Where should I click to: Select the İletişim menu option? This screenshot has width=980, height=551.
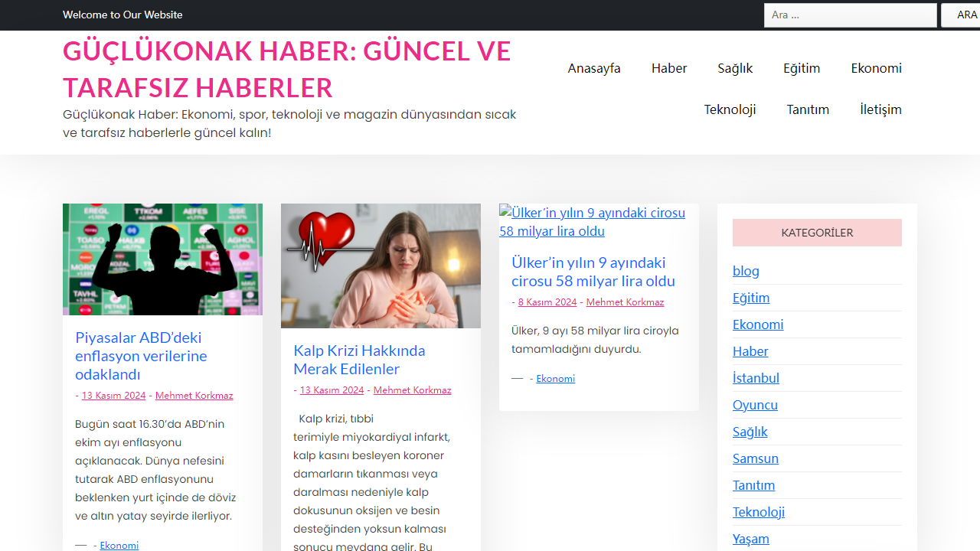pyautogui.click(x=880, y=109)
